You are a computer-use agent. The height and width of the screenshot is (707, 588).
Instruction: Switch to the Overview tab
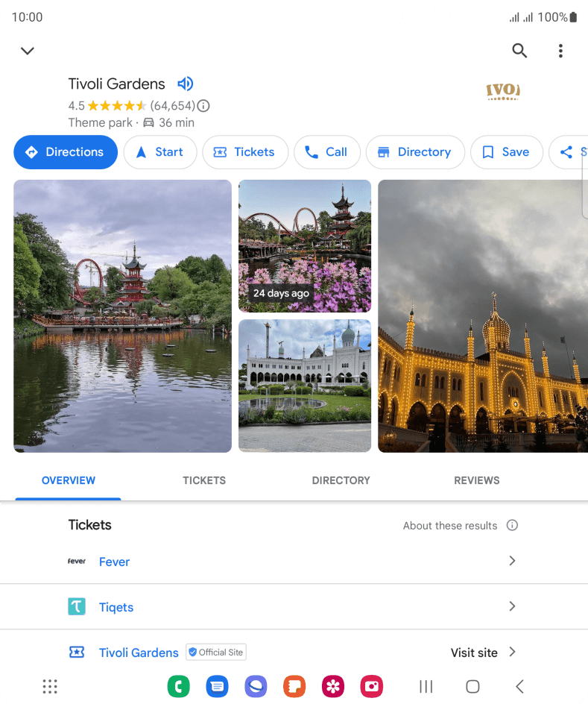[x=69, y=480]
